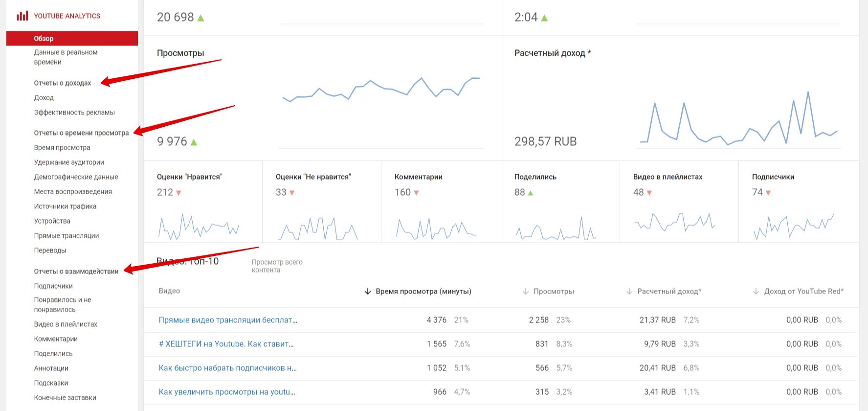Click the Расчетный доход line chart
The height and width of the screenshot is (411, 868).
[x=739, y=118]
